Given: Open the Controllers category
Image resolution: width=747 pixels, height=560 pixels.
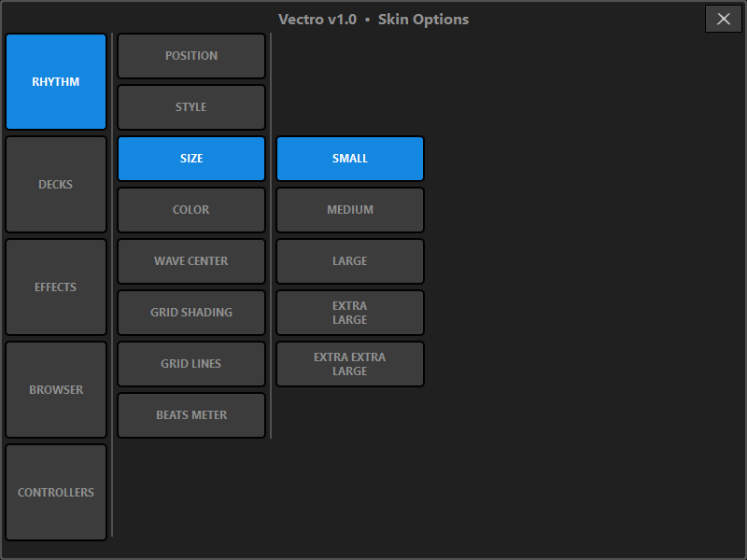Looking at the screenshot, I should (56, 493).
